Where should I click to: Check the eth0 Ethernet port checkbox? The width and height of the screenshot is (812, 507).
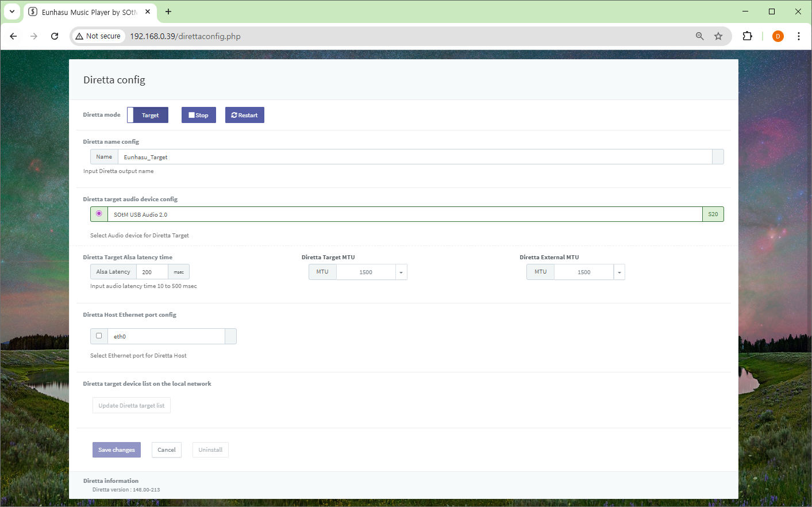[x=99, y=336]
